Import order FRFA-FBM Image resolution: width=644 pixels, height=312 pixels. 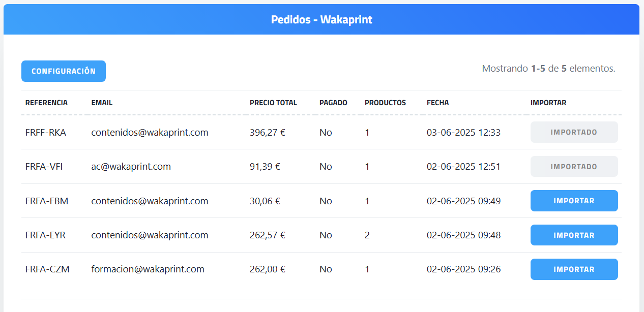click(x=574, y=201)
